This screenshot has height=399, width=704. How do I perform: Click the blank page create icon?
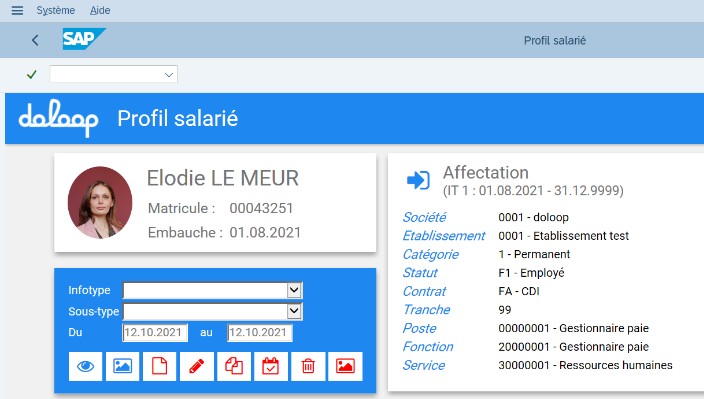(159, 366)
